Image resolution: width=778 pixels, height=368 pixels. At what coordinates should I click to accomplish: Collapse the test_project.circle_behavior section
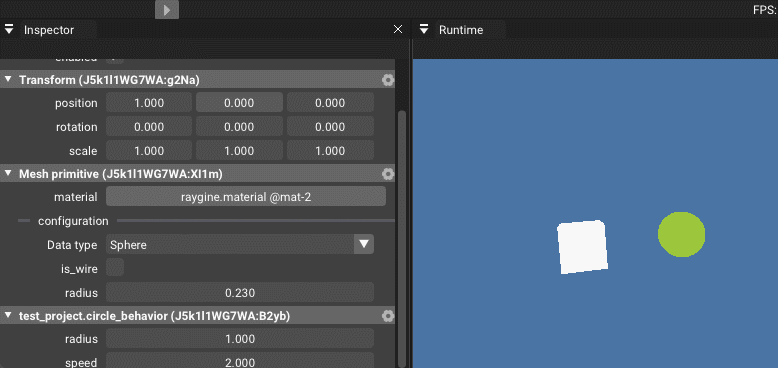coord(8,315)
